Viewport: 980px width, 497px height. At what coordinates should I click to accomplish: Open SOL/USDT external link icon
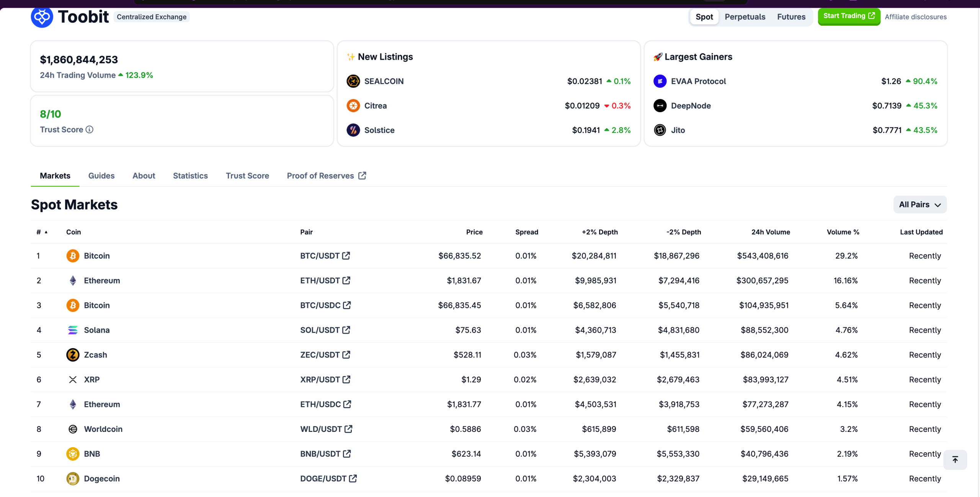[346, 330]
